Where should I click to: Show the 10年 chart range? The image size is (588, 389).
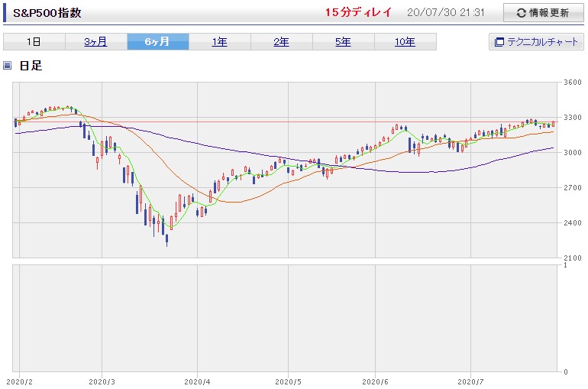405,41
